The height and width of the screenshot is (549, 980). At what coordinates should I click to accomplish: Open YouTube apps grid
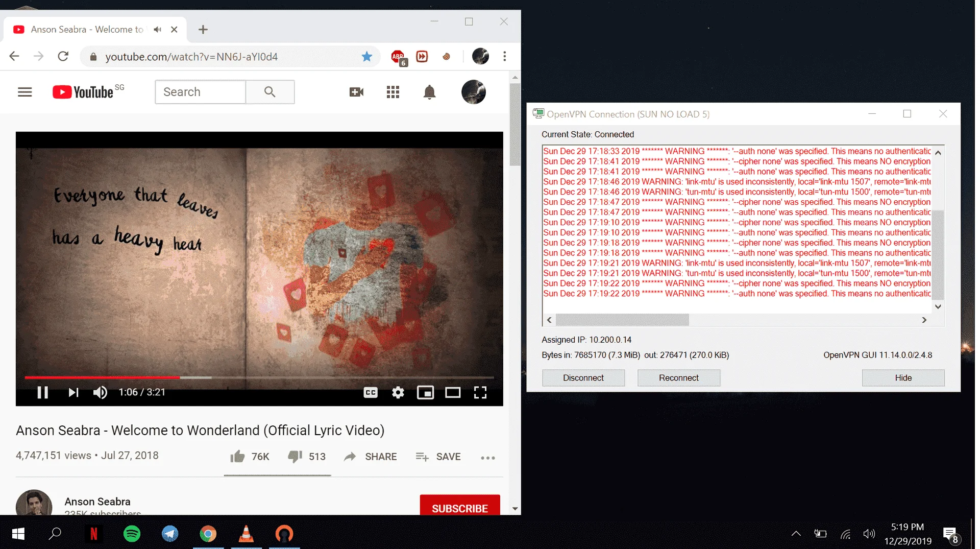point(393,92)
